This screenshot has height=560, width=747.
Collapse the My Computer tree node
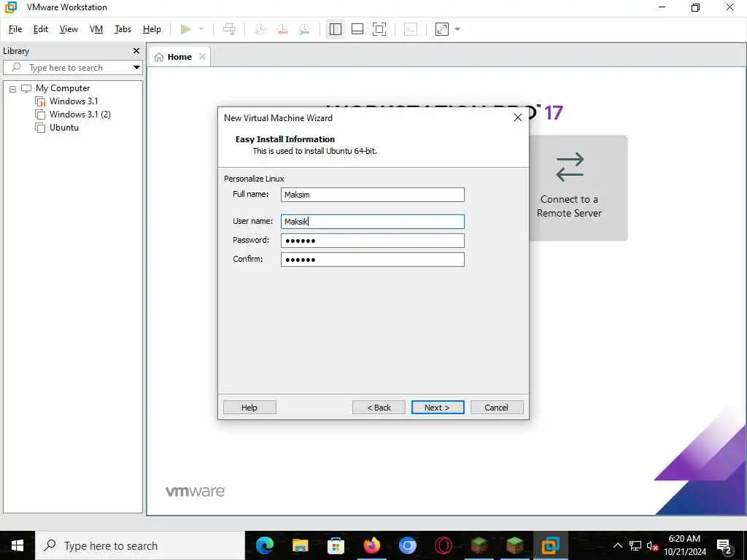[13, 88]
